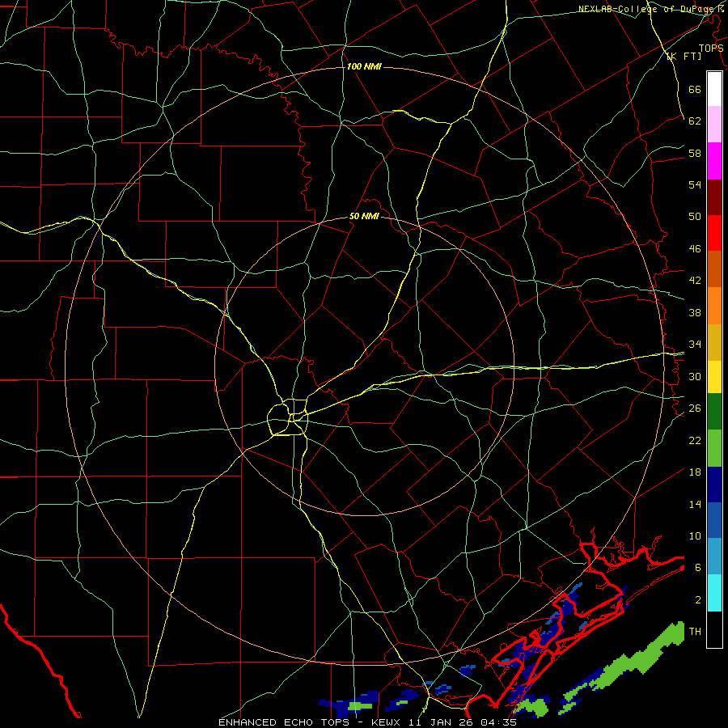
Task: Click the '14' legend value
Action: (x=695, y=504)
